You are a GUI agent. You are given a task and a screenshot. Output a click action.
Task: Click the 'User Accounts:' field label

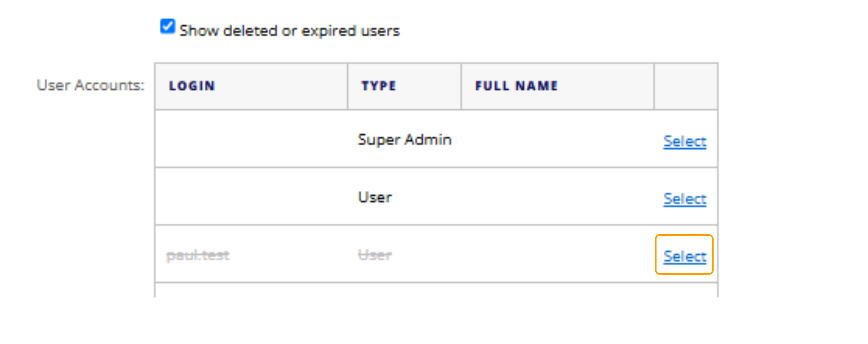point(90,85)
